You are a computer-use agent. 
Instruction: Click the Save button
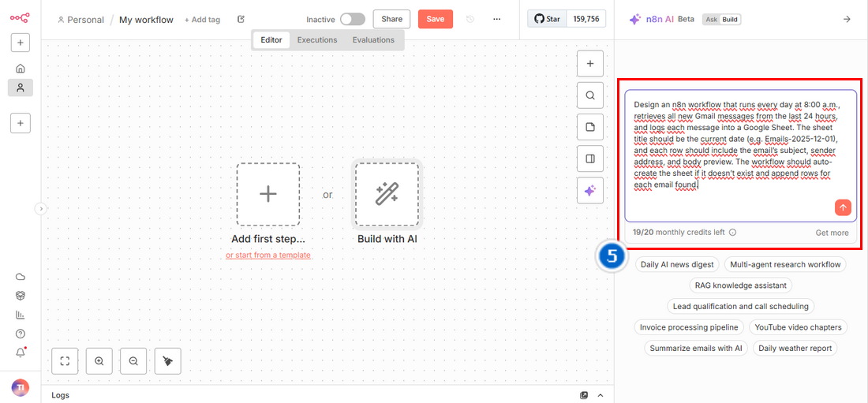tap(435, 19)
